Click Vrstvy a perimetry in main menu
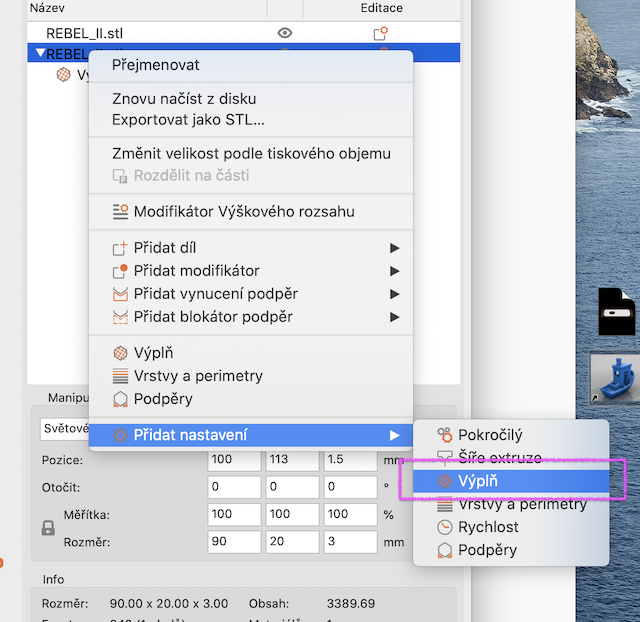 tap(198, 375)
